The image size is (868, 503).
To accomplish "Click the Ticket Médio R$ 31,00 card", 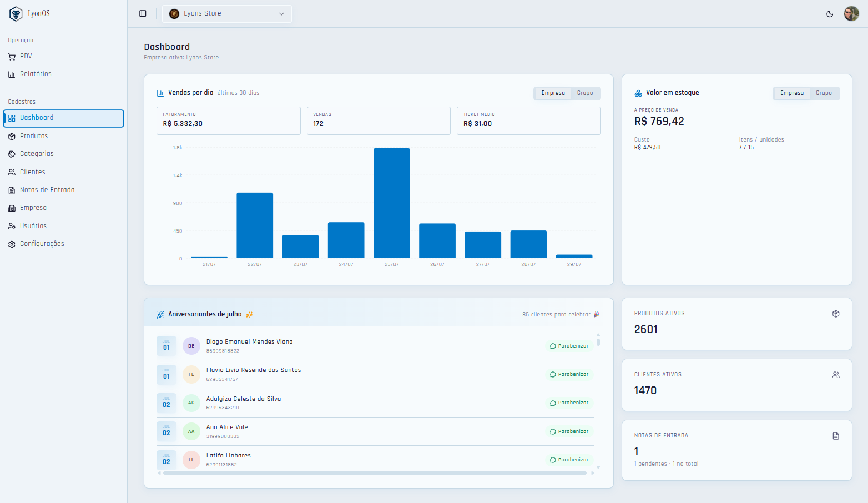I will click(529, 120).
